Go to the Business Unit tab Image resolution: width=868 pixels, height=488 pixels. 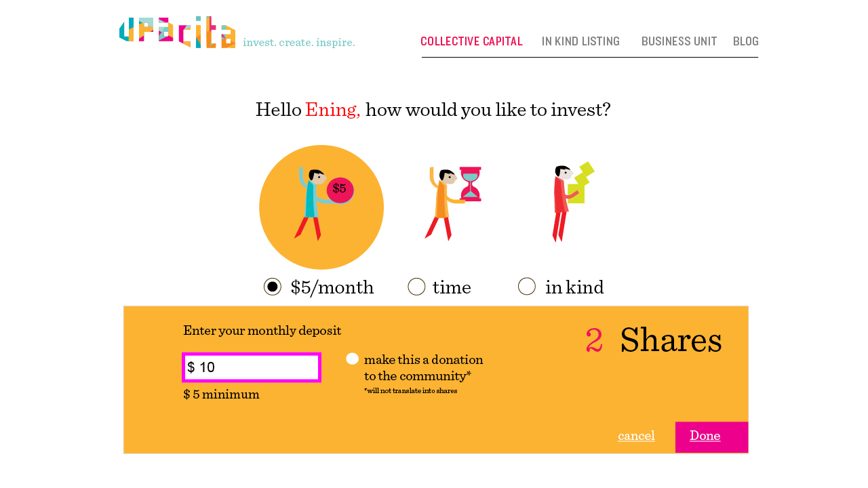tap(679, 41)
